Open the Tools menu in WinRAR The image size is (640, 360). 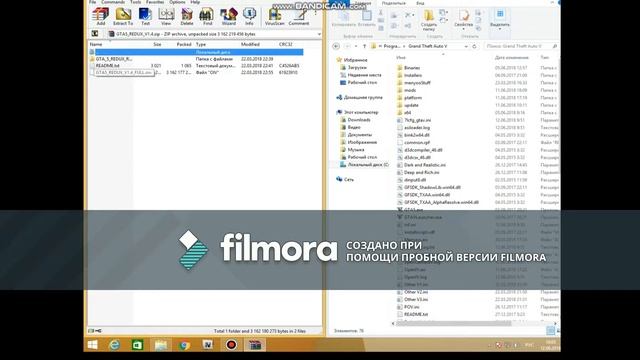[x=136, y=2]
